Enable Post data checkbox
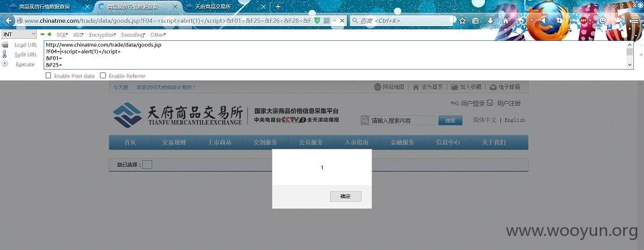Image resolution: width=644 pixels, height=250 pixels. [x=48, y=76]
